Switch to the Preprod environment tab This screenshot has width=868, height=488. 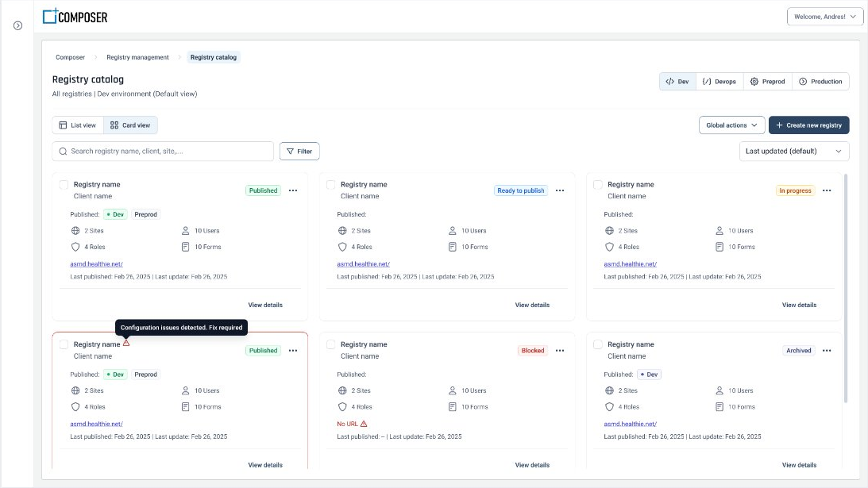click(767, 81)
